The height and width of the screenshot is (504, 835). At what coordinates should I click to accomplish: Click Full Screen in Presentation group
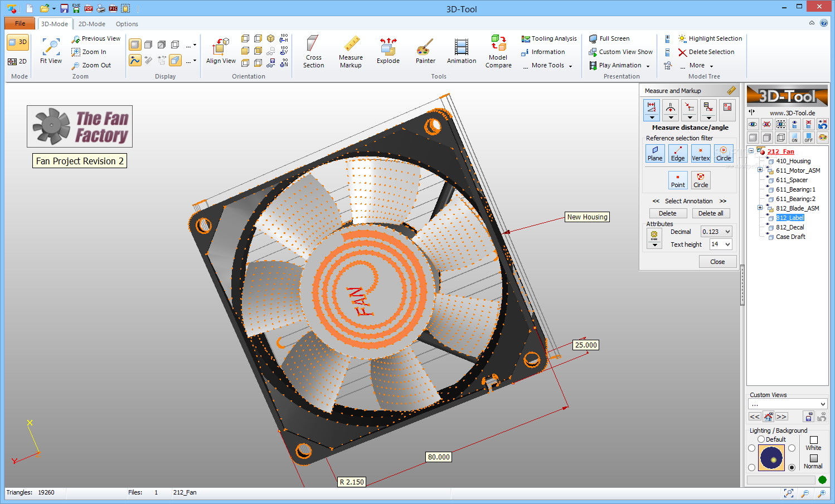pyautogui.click(x=609, y=39)
